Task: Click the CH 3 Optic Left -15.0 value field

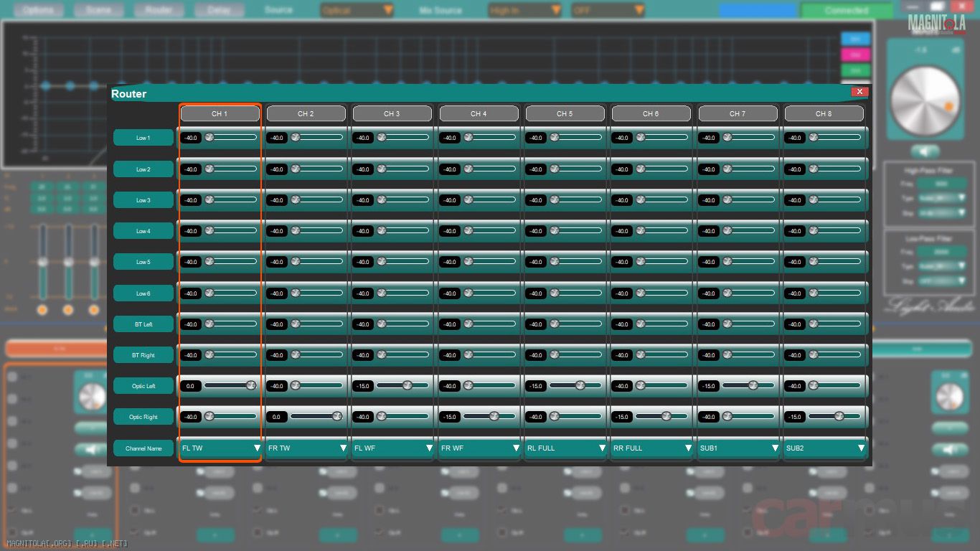Action: 363,386
